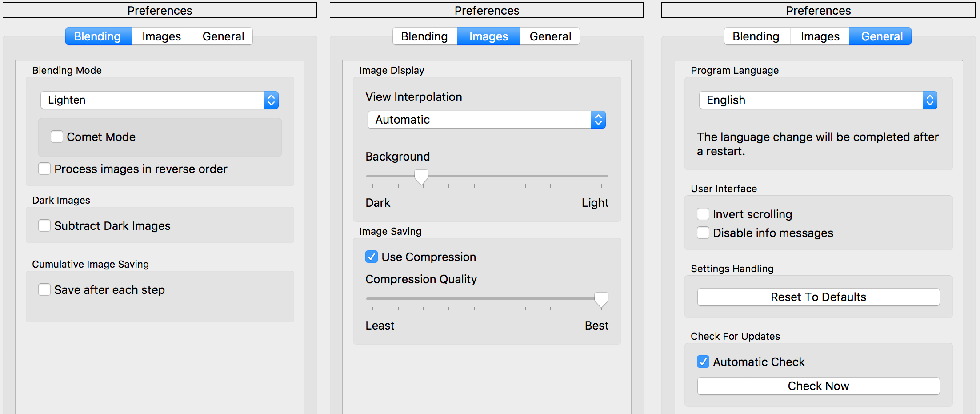Switch to Blending tab in the right panel
The height and width of the screenshot is (414, 980).
pos(756,36)
